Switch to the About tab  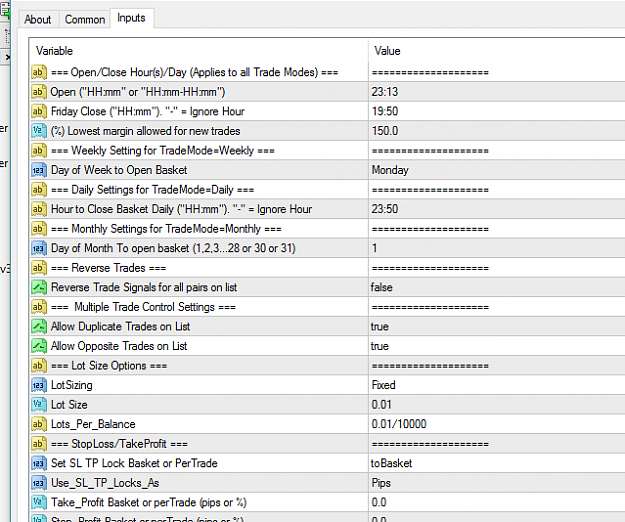[x=37, y=20]
